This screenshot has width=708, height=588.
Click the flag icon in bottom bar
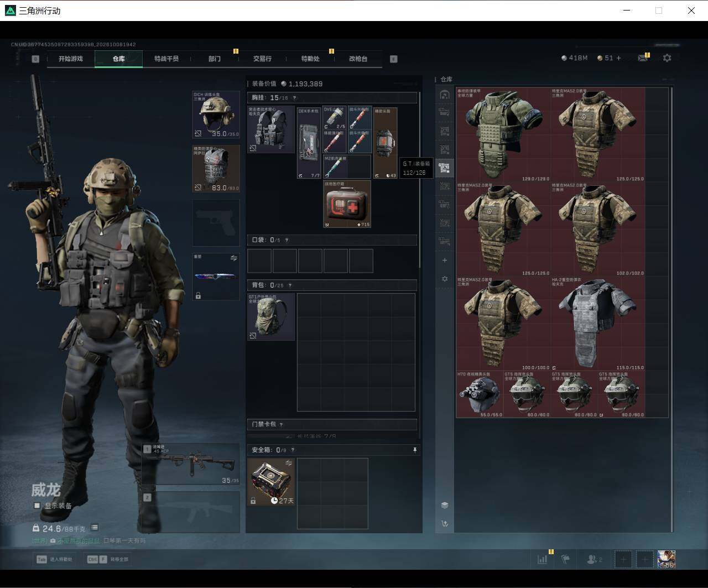pyautogui.click(x=565, y=559)
